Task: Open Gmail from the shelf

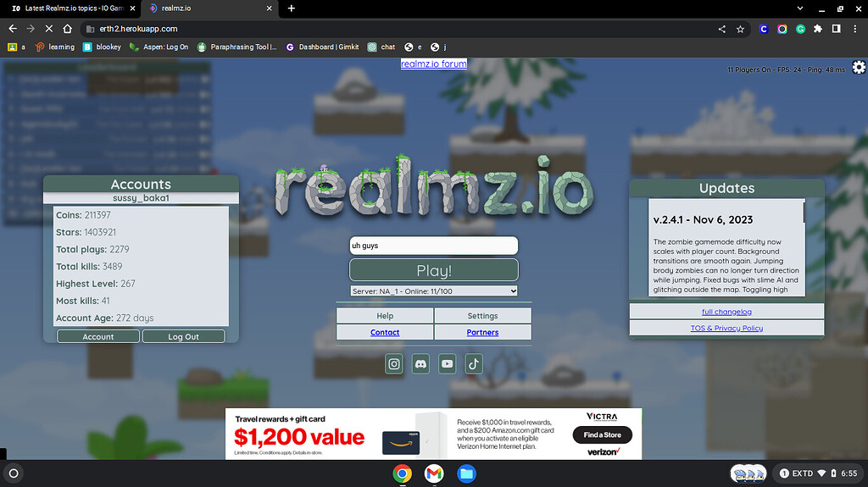Action: click(x=434, y=473)
